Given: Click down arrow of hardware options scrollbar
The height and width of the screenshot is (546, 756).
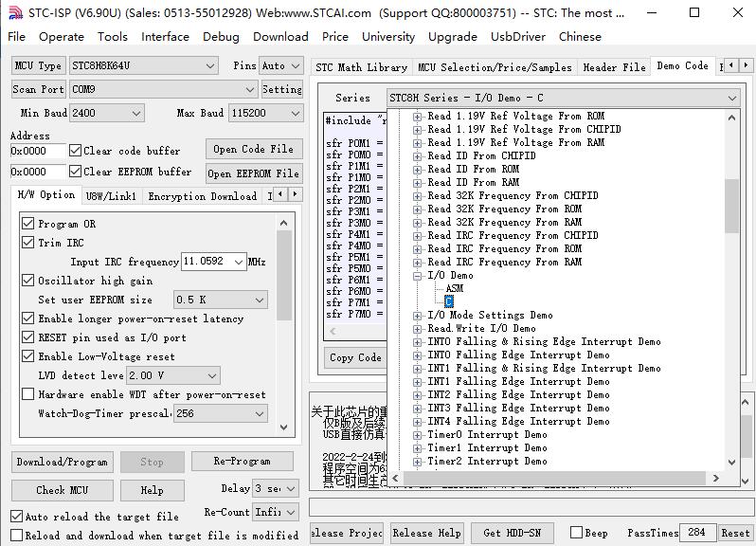Looking at the screenshot, I should tap(283, 428).
